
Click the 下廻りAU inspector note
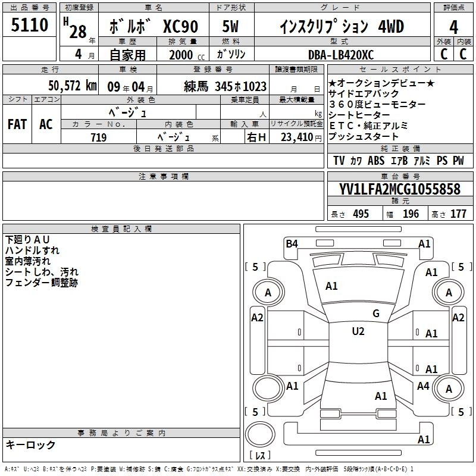[27, 239]
